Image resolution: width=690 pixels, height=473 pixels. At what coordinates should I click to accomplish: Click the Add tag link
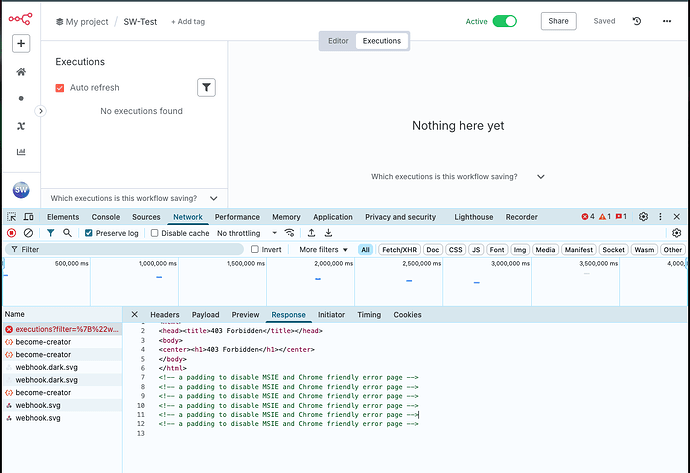[188, 22]
